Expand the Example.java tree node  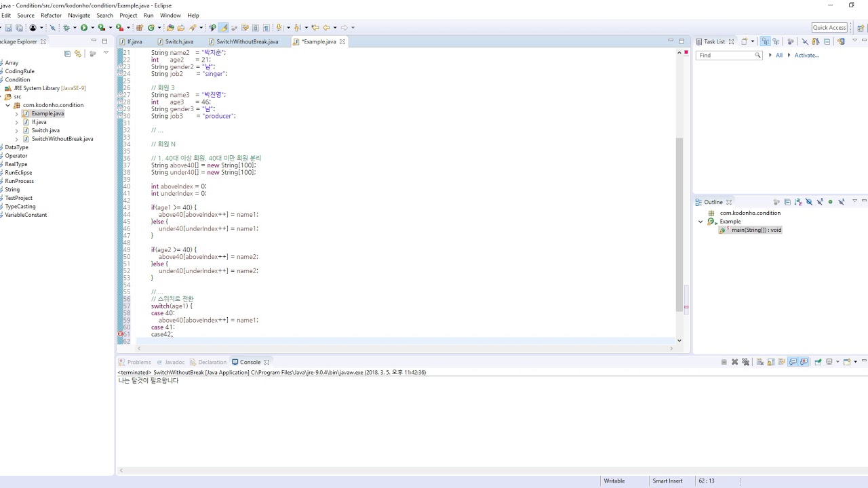tap(17, 114)
